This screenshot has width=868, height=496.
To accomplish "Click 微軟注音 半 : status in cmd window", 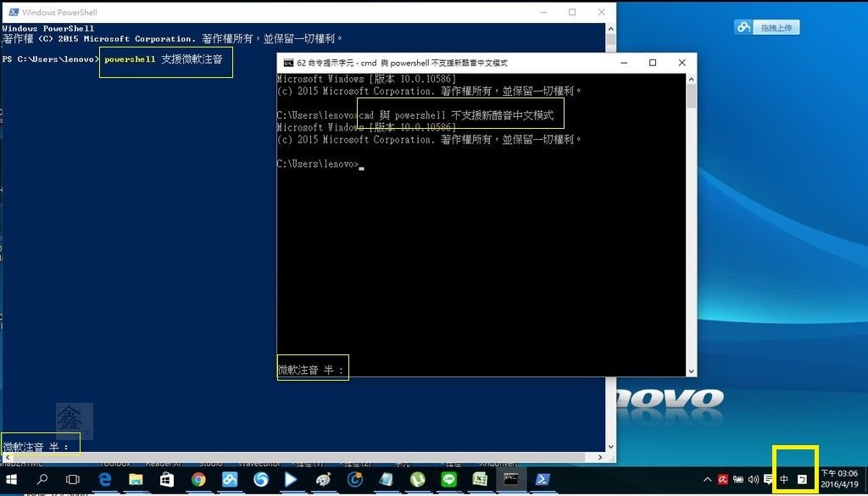I will [x=310, y=370].
